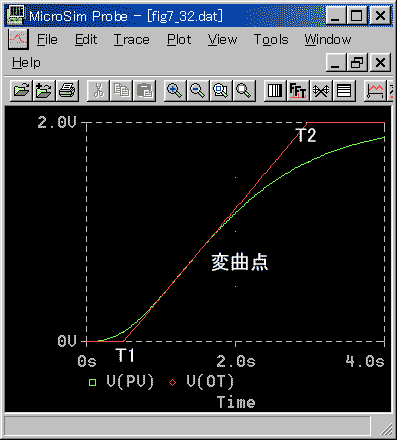Screen dimensions: 397x440
Task: Open the Help menu
Action: pos(26,63)
